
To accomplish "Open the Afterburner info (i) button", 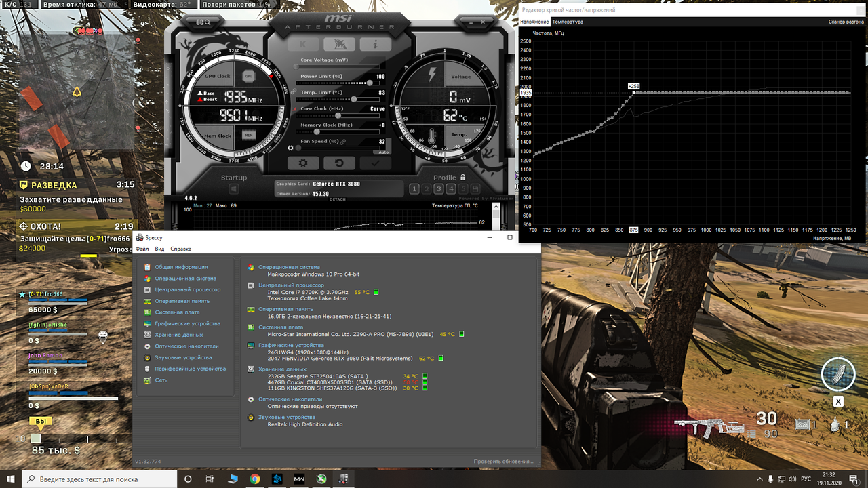I will coord(375,45).
